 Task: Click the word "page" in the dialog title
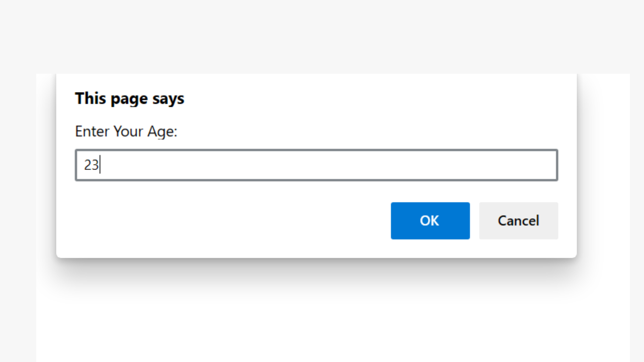[129, 100]
